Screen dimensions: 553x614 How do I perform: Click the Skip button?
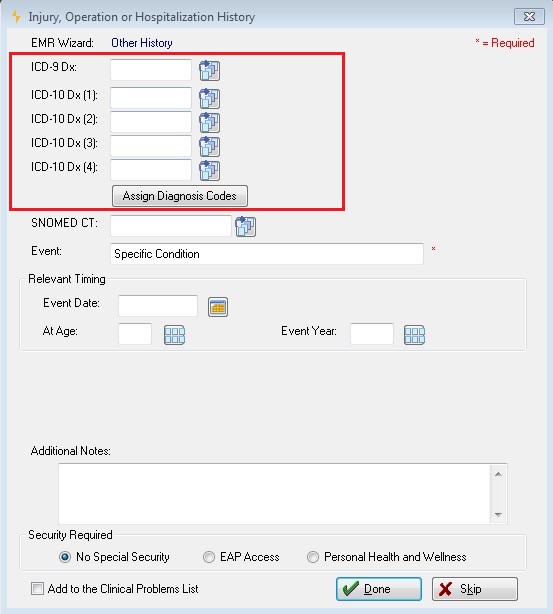point(475,589)
